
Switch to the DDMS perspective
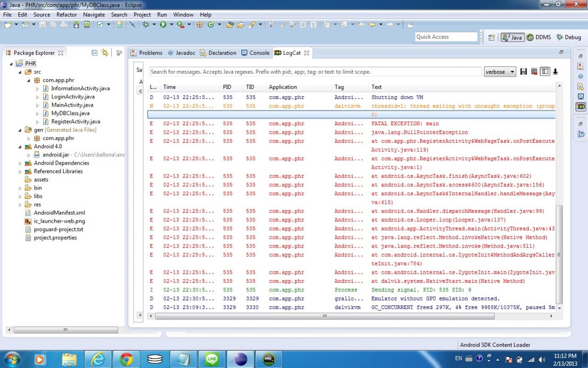tap(538, 37)
